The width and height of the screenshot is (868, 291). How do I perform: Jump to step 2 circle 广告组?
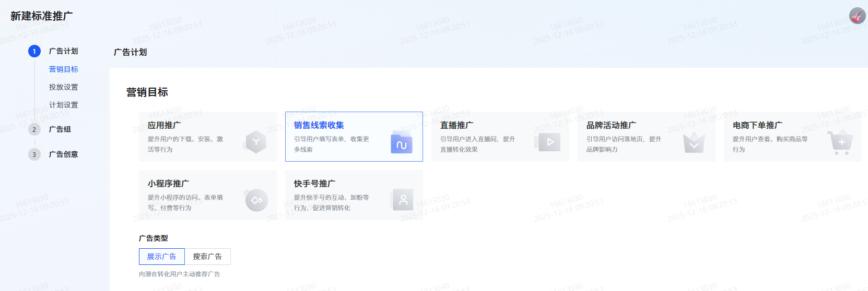pyautogui.click(x=34, y=129)
